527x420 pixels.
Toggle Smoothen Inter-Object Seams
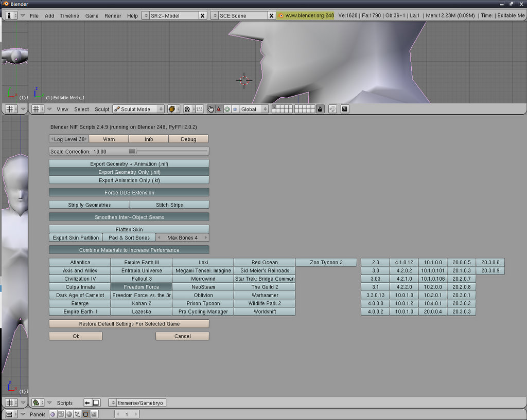point(129,217)
